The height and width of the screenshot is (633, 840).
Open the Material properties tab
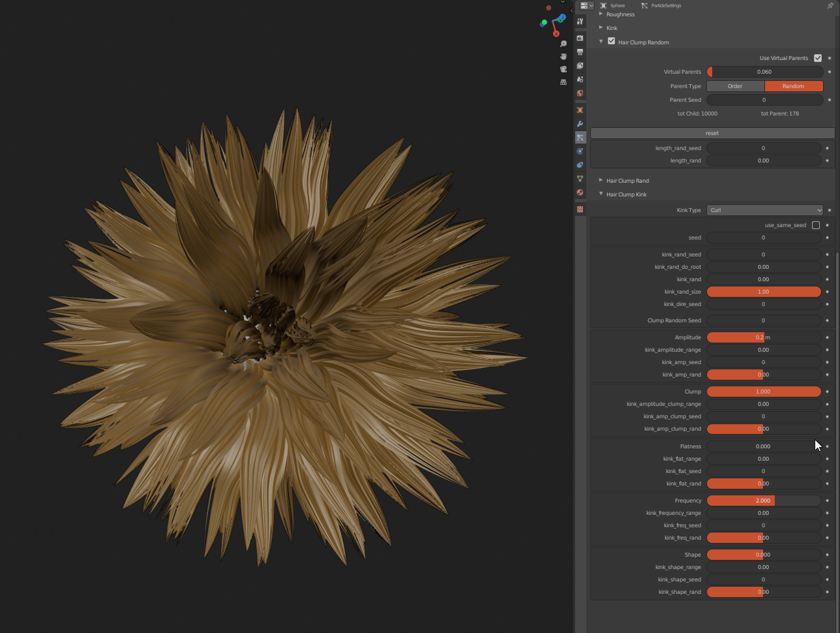click(580, 193)
